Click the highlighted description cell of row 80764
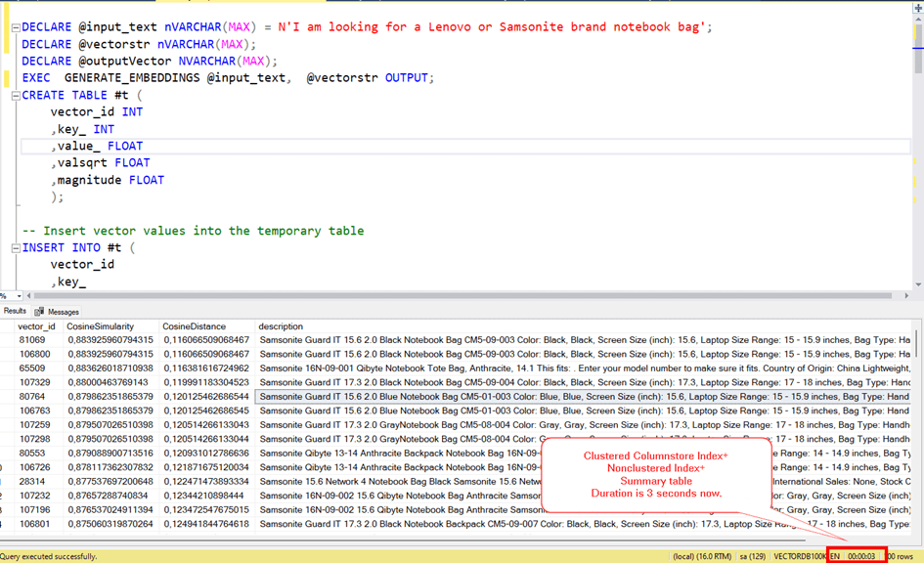Viewport: 924px width, 563px height. click(583, 397)
